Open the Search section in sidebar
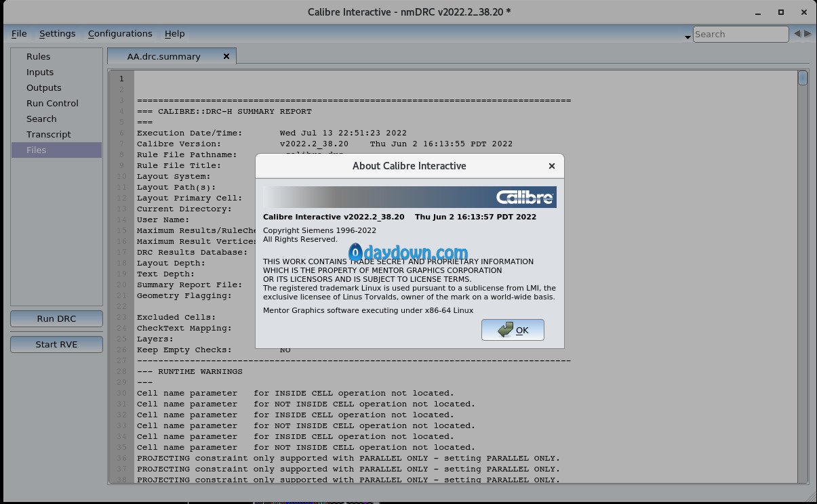Viewport: 817px width, 504px height. click(x=41, y=119)
